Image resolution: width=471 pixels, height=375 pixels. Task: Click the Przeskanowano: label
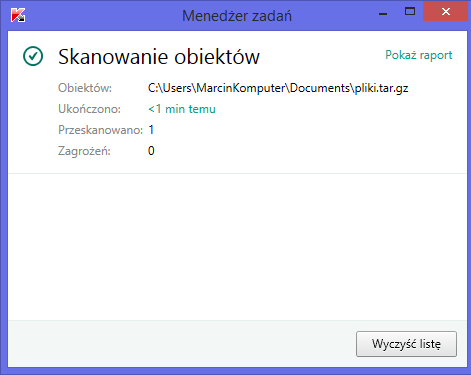(x=100, y=130)
